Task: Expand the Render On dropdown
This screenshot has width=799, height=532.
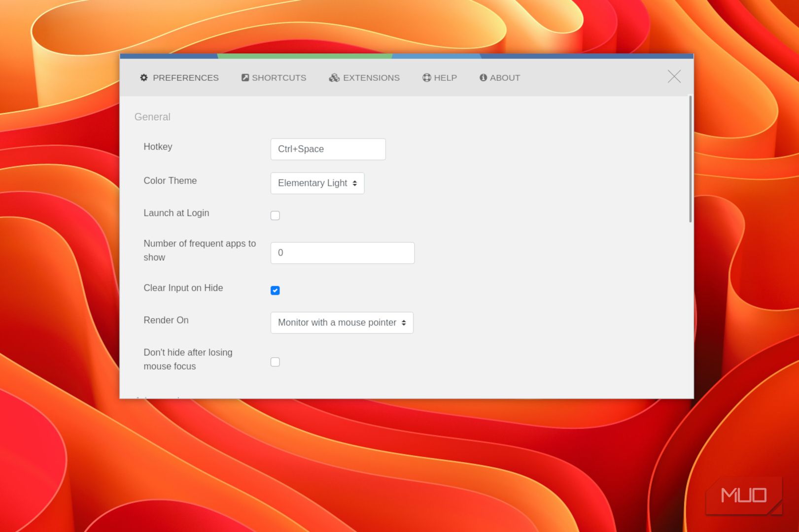Action: coord(342,323)
